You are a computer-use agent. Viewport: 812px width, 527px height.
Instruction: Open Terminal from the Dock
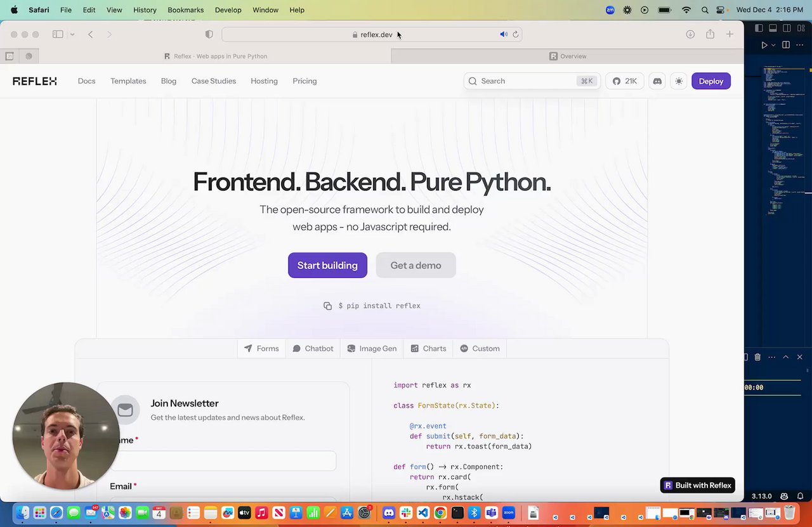[457, 512]
